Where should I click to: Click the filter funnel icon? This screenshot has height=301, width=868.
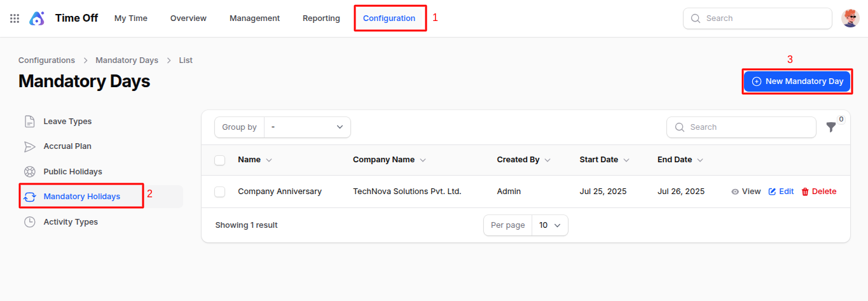830,127
